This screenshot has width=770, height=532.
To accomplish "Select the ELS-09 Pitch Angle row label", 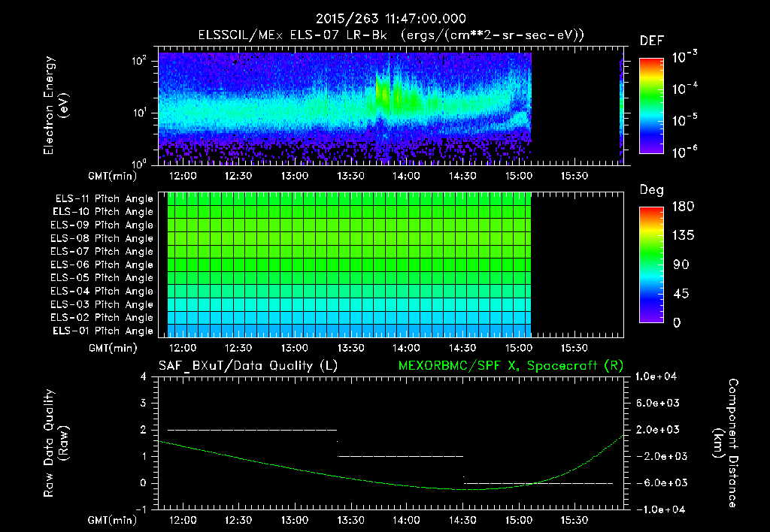I will [x=102, y=225].
